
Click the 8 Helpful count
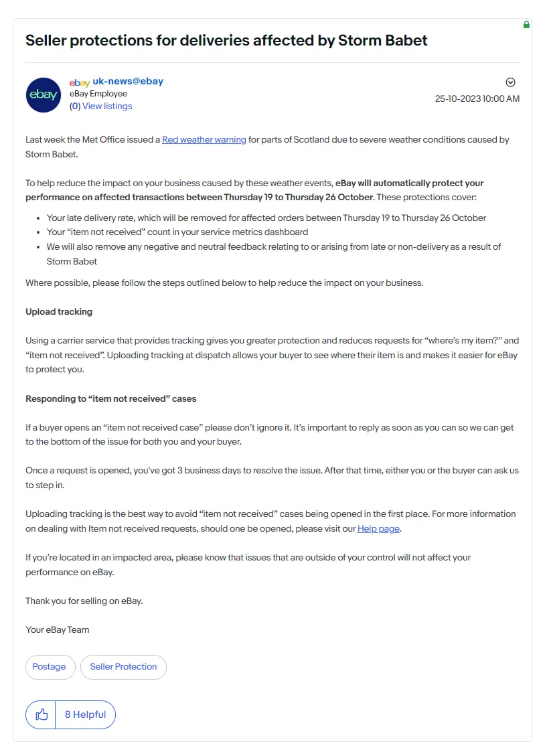click(x=85, y=714)
